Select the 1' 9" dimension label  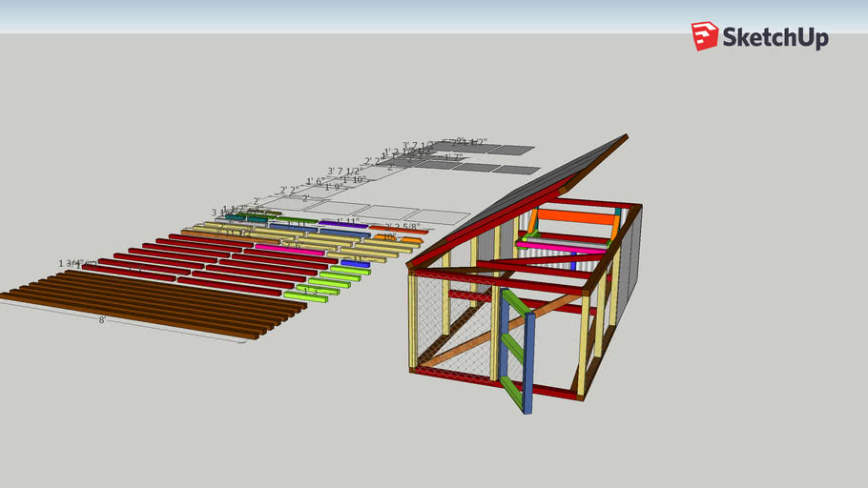pos(334,187)
